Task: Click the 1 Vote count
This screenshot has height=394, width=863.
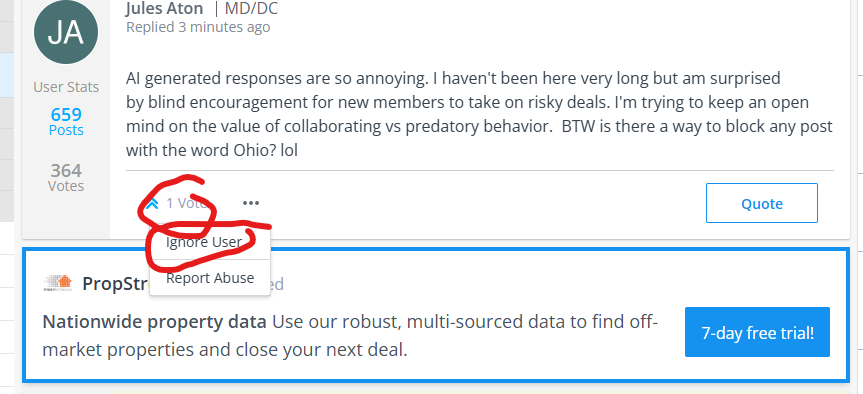Action: pos(187,204)
